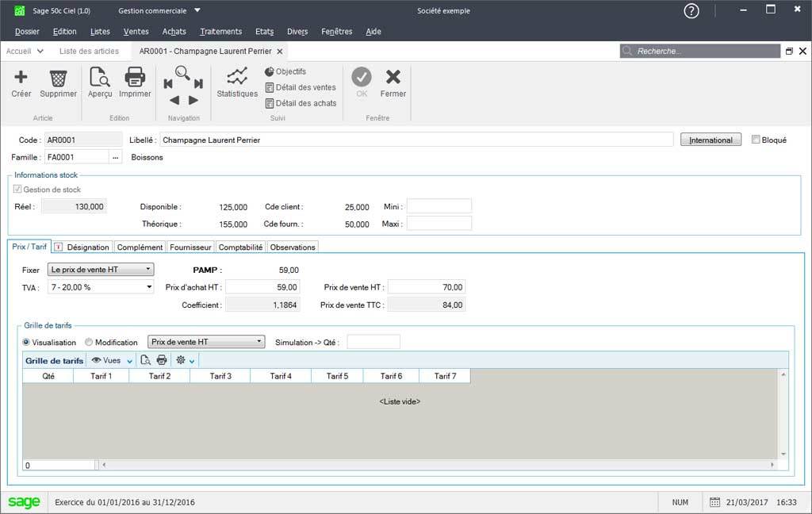Click the Prix de vente HT value field
The width and height of the screenshot is (812, 514).
[x=426, y=287]
